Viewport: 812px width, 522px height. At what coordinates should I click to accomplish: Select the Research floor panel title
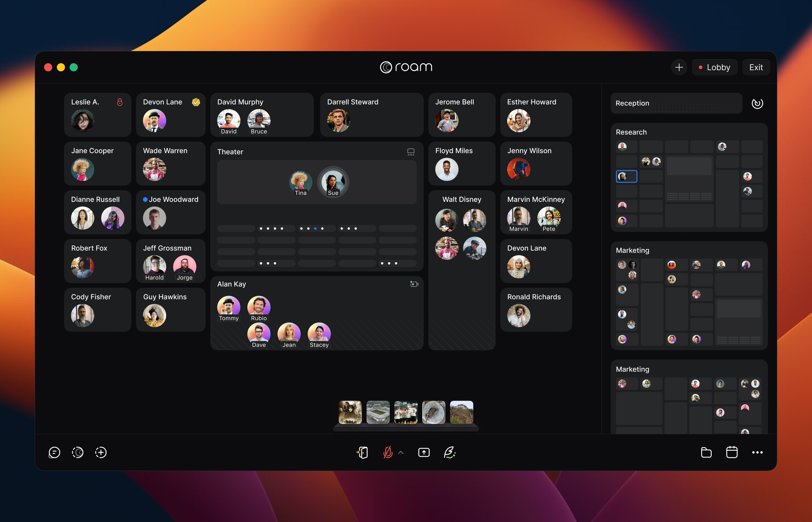tap(631, 132)
